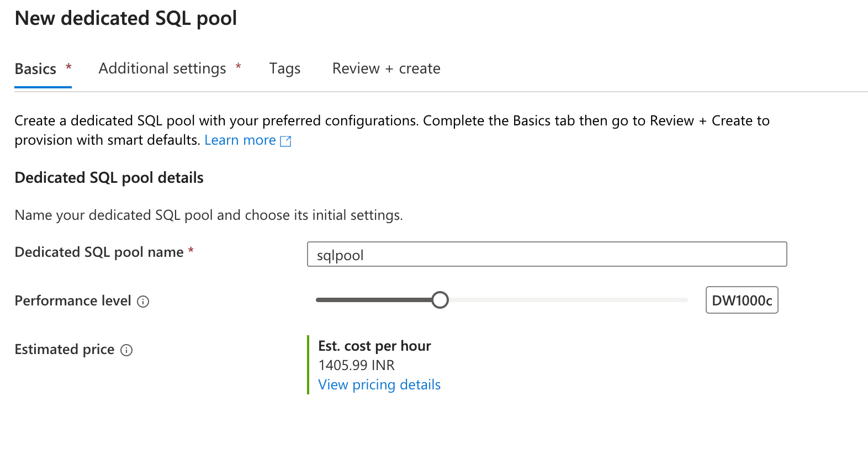Click the filled slider track left of handle
This screenshot has height=454, width=868.
point(374,300)
